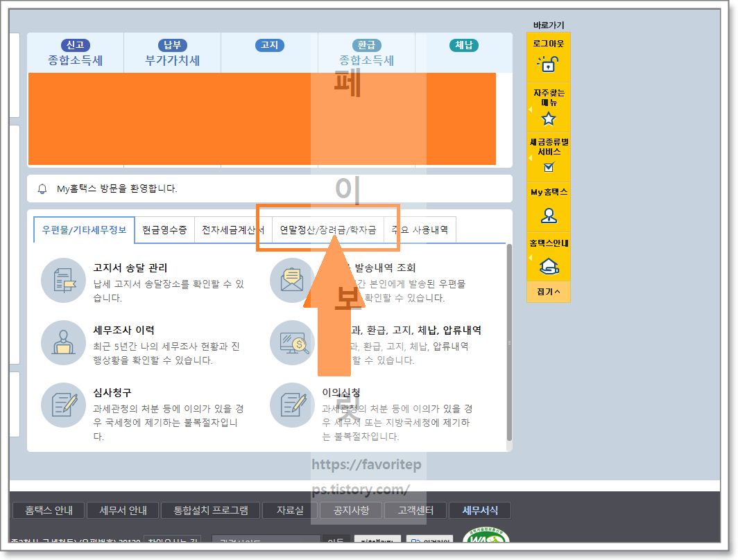Click the panel's vertical scrollbar
This screenshot has height=560, width=738.
(509, 342)
